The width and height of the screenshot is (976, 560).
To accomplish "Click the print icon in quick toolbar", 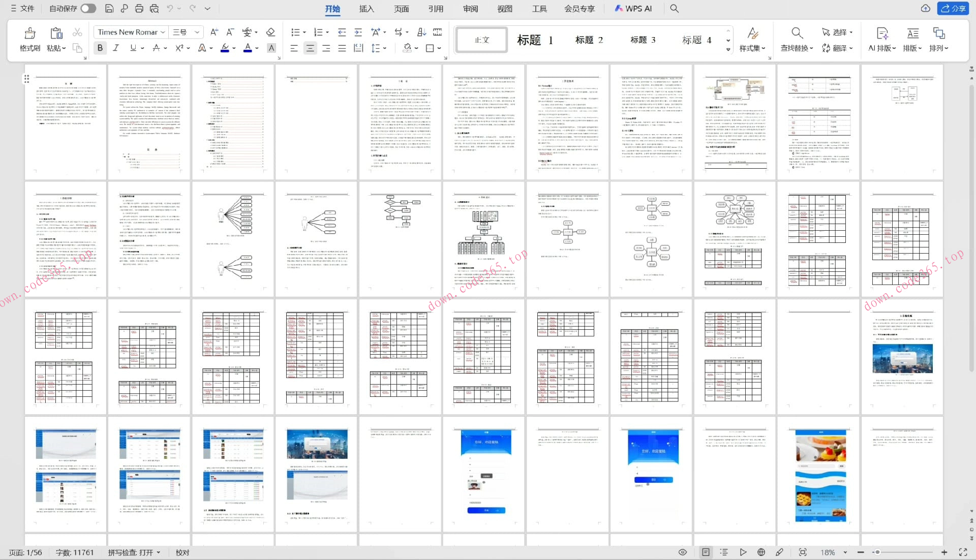I will (139, 9).
